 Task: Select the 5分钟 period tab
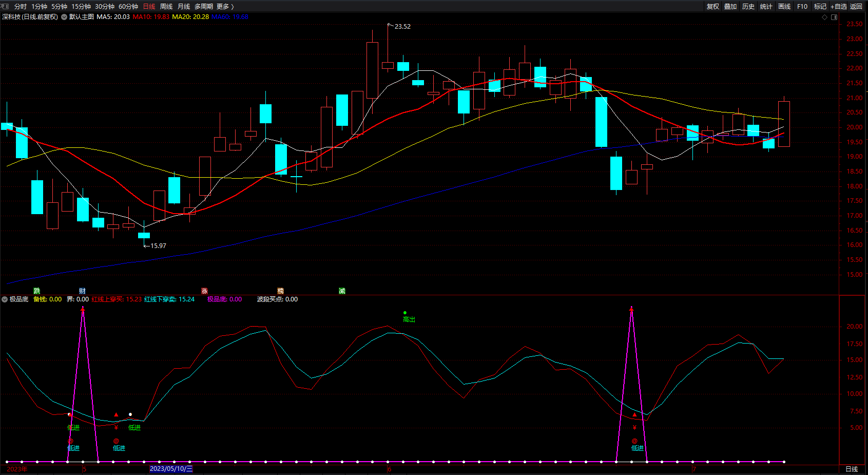click(59, 7)
